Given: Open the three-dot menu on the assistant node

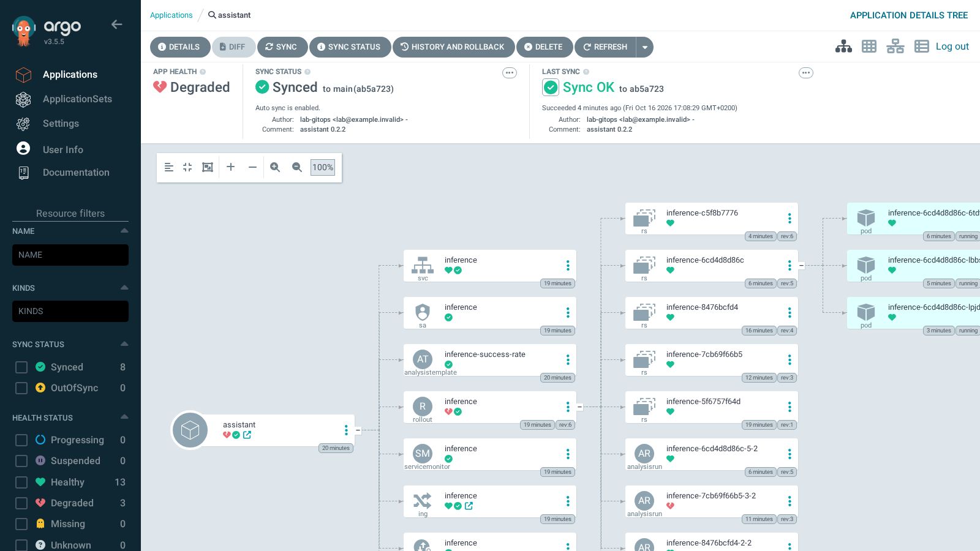Looking at the screenshot, I should tap(346, 430).
